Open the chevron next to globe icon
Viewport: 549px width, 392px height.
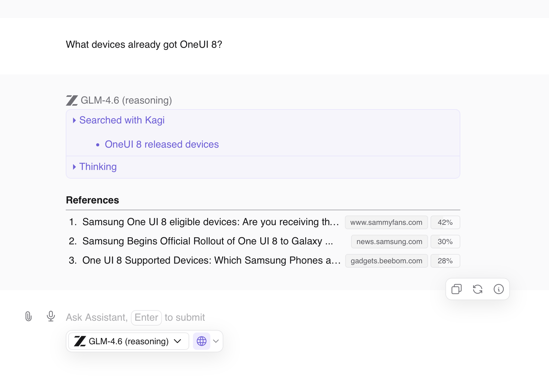216,341
